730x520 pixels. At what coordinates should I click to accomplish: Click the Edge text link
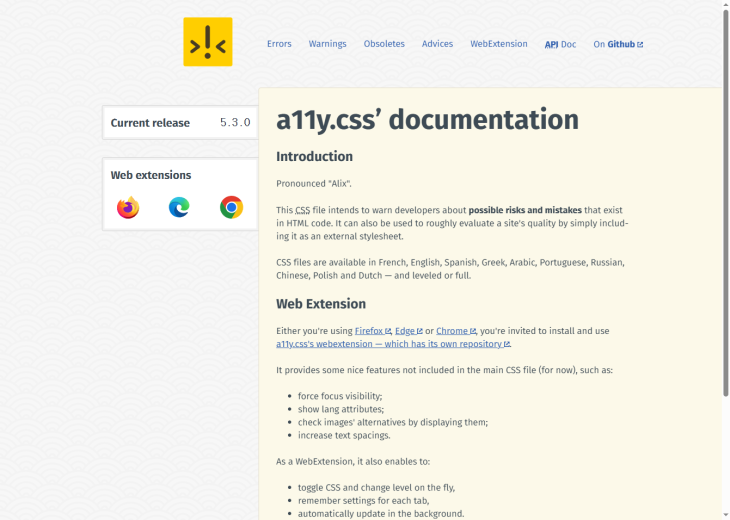pyautogui.click(x=407, y=331)
